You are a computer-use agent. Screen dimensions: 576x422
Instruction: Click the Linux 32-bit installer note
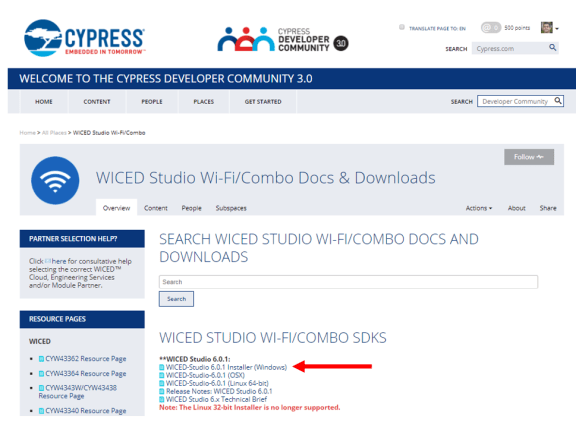[x=249, y=408]
